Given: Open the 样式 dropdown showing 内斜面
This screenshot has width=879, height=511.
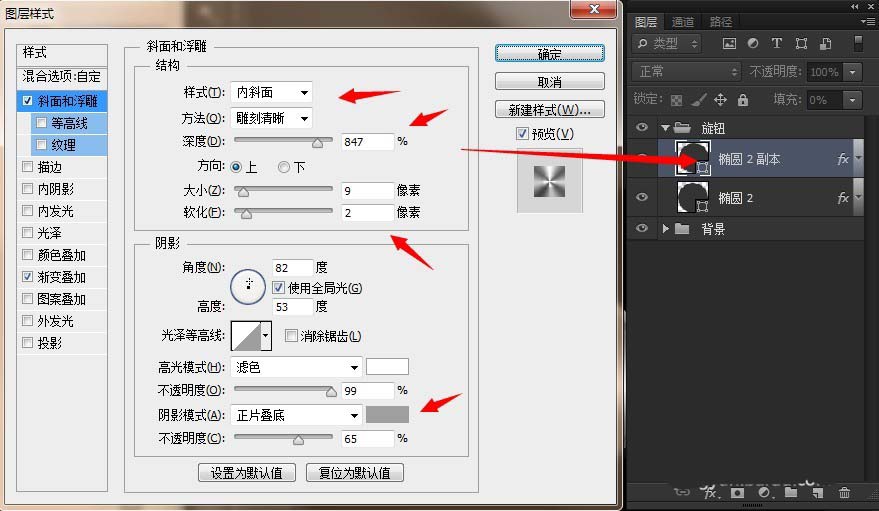Looking at the screenshot, I should click(271, 92).
